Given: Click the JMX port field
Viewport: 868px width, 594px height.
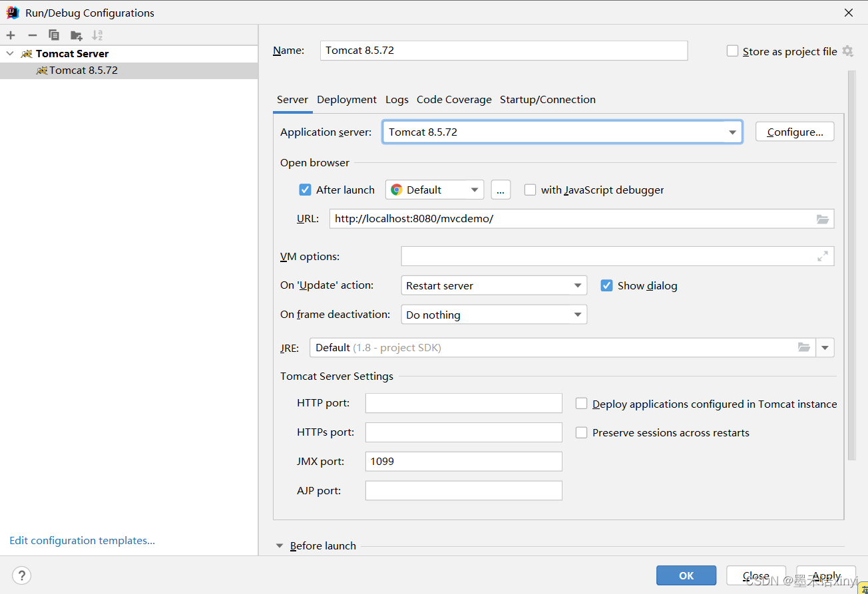Looking at the screenshot, I should (464, 462).
